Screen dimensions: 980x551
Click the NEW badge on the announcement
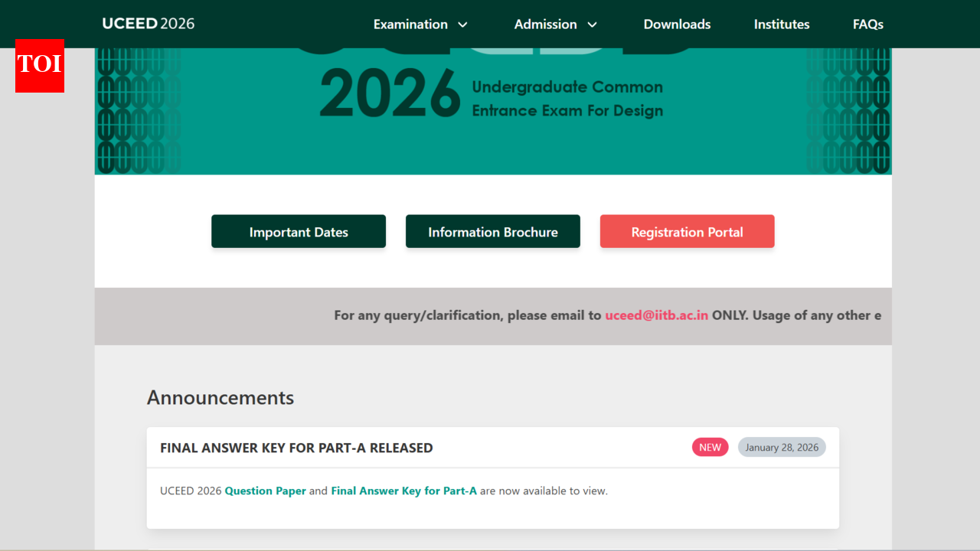710,447
